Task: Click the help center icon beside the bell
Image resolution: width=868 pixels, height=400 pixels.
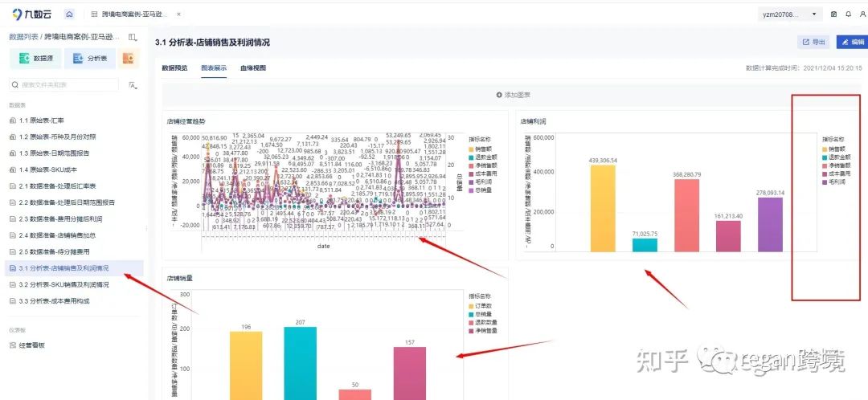Action: click(834, 14)
